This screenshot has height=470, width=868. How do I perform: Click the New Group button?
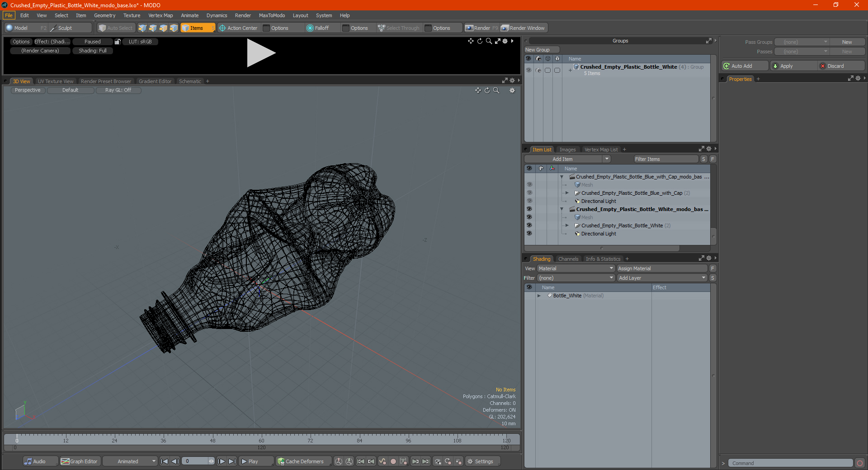(x=542, y=50)
